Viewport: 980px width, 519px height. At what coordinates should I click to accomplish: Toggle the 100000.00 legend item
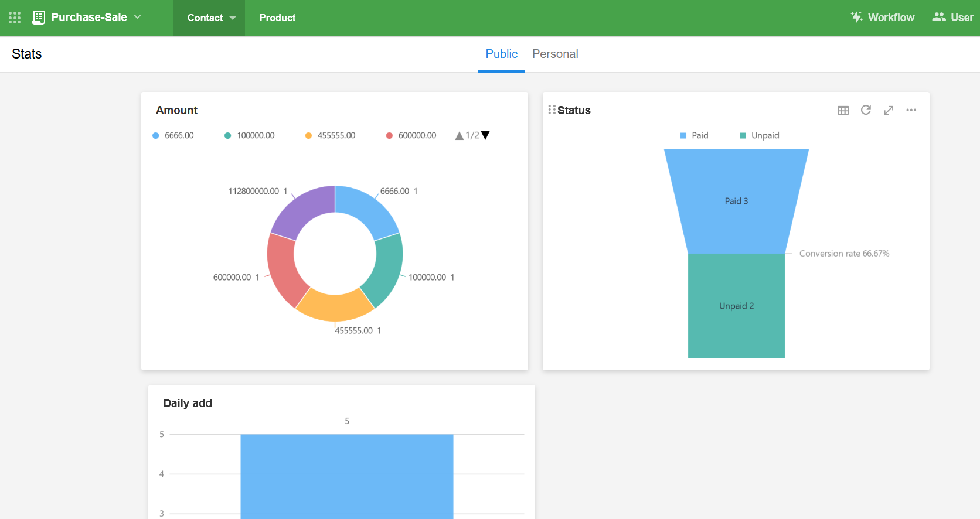(x=249, y=135)
